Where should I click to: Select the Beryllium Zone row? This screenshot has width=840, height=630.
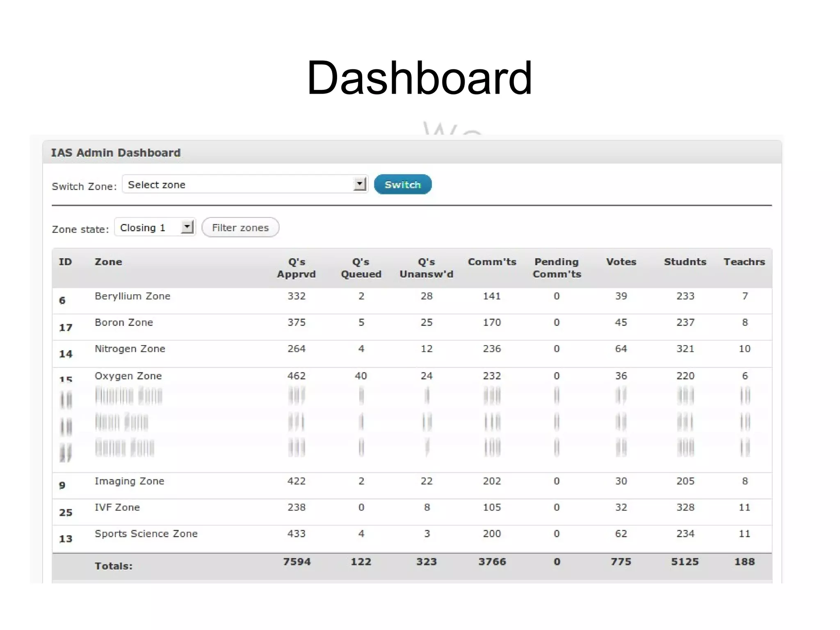(132, 296)
